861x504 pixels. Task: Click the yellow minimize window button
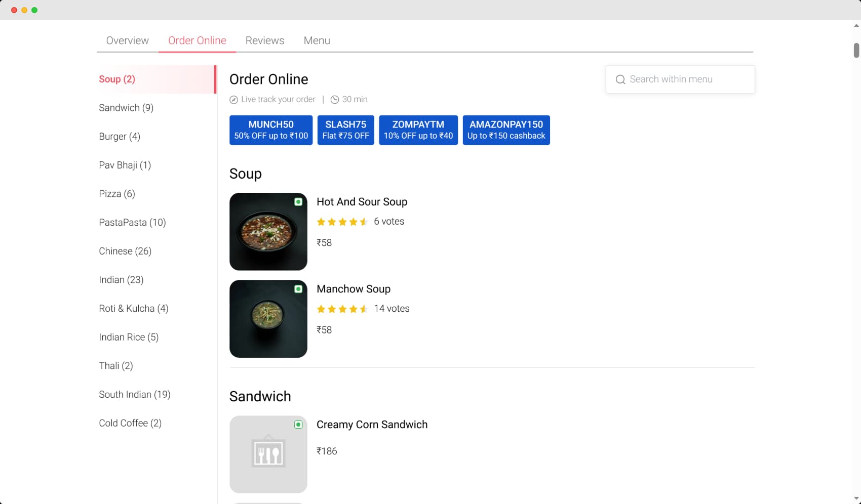click(24, 10)
